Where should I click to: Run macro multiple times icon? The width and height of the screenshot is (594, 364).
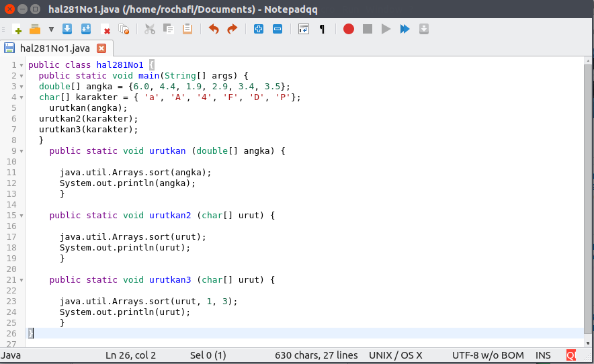tap(405, 29)
